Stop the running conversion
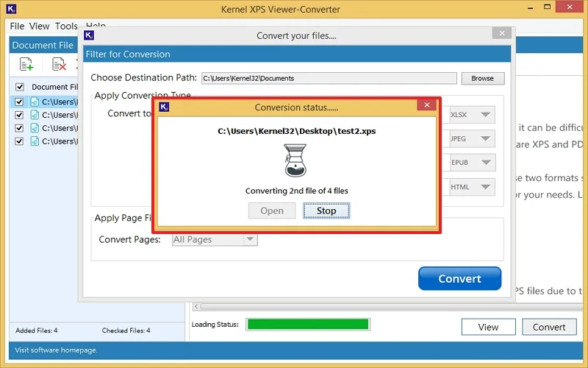This screenshot has width=588, height=368. click(326, 210)
